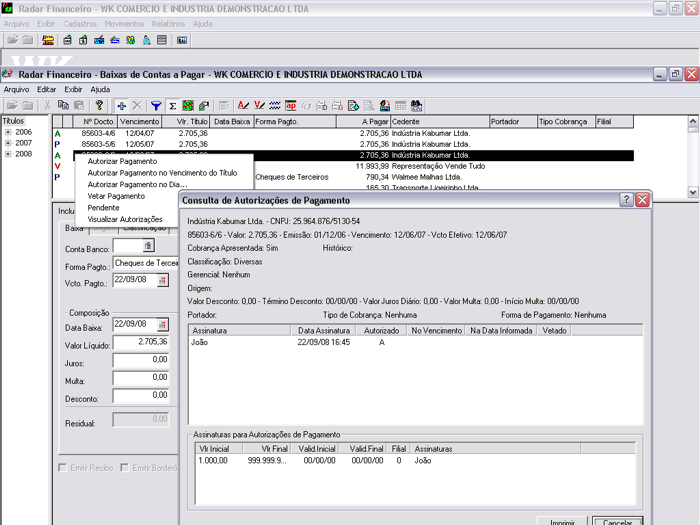Click the yellow question mark help icon
Screen dimensions: 700x525
pyautogui.click(x=99, y=105)
